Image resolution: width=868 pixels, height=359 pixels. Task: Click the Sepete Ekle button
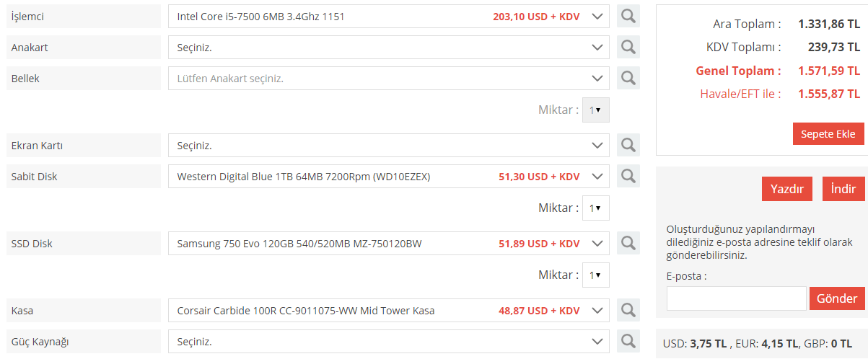(x=828, y=134)
